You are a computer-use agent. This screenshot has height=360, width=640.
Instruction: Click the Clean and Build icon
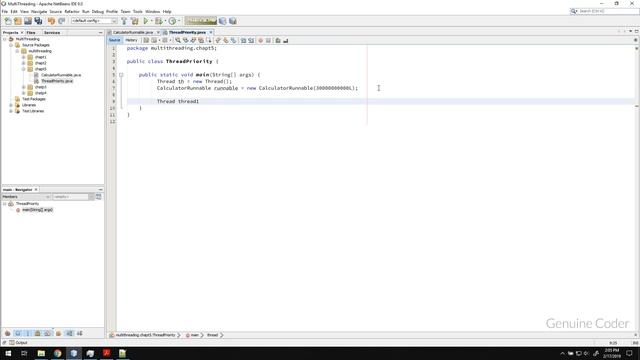tap(134, 21)
